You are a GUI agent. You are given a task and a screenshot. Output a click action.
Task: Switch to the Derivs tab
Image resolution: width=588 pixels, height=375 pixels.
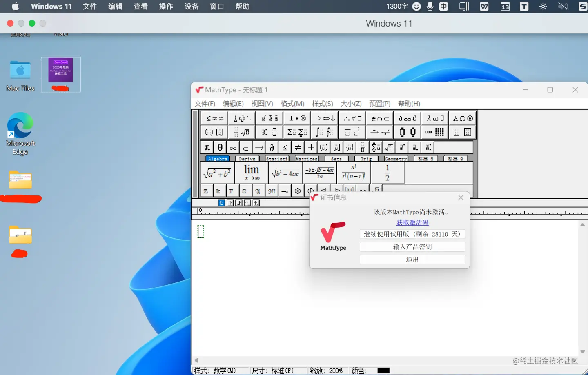(247, 159)
